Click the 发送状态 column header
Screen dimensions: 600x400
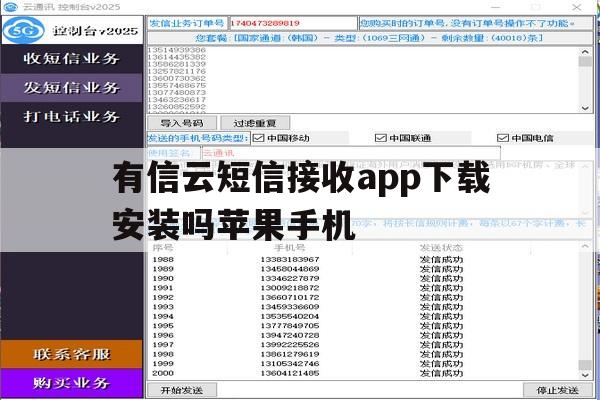[x=441, y=248]
